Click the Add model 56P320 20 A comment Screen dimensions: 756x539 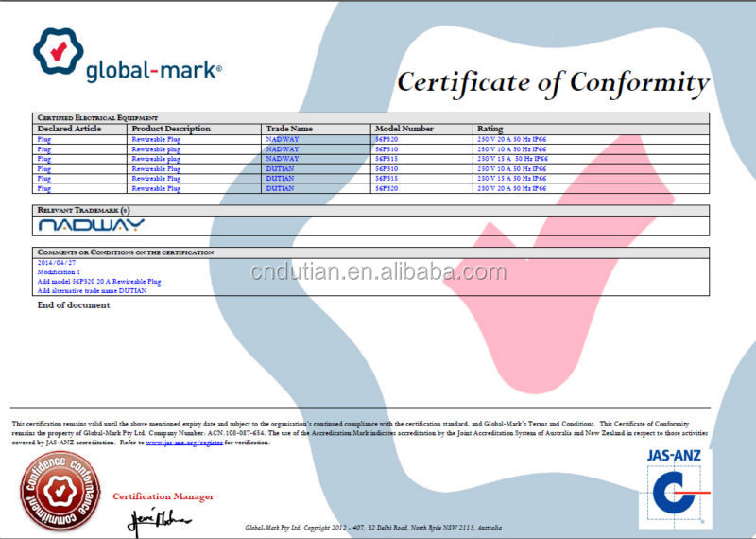click(x=99, y=282)
